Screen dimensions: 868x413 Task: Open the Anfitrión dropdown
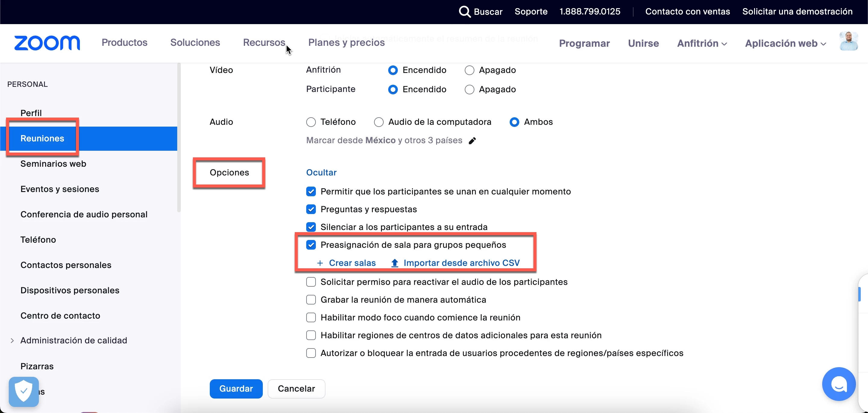702,43
